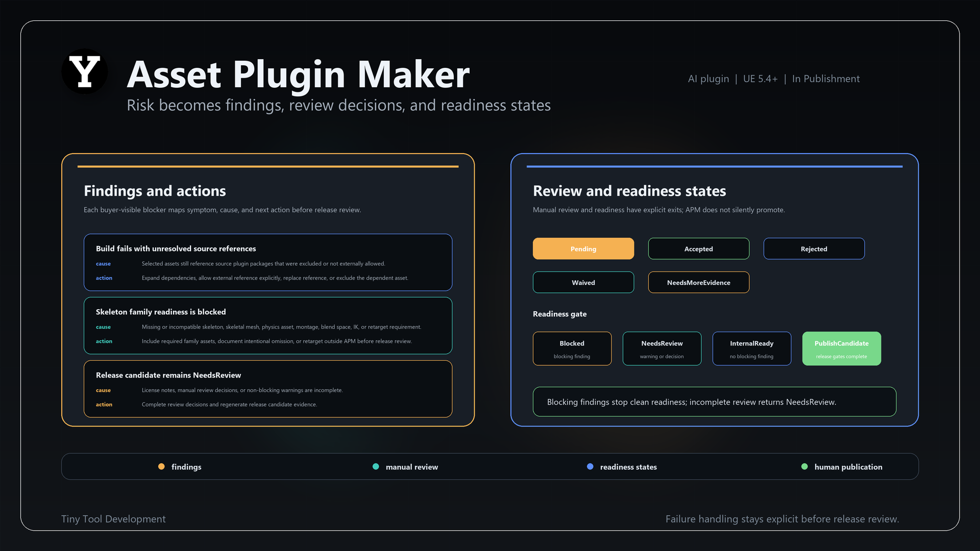The width and height of the screenshot is (980, 551).
Task: Click the 'Readiness gate' label
Action: (560, 314)
